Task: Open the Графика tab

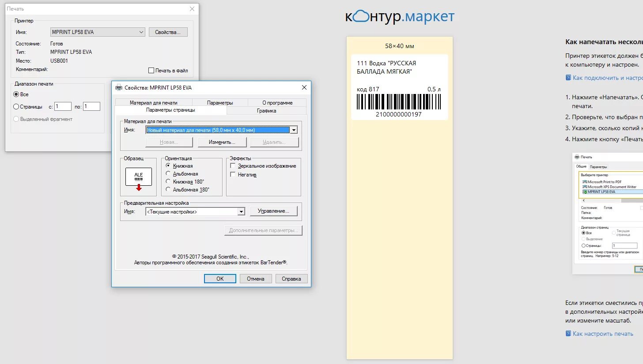Action: (266, 111)
